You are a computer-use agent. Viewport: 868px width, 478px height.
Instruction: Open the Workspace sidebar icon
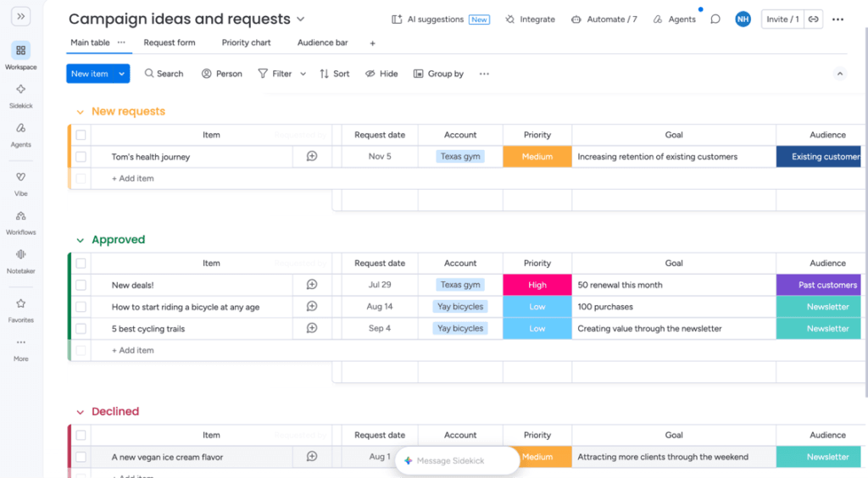coord(20,51)
